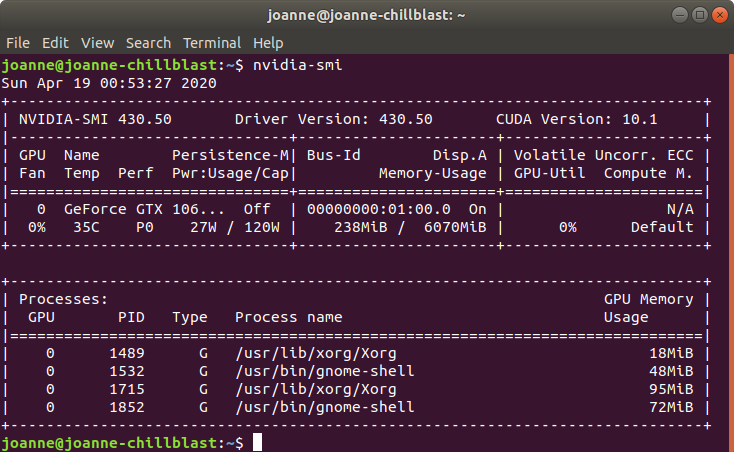This screenshot has width=734, height=452.
Task: Open the Search menu
Action: [x=148, y=43]
